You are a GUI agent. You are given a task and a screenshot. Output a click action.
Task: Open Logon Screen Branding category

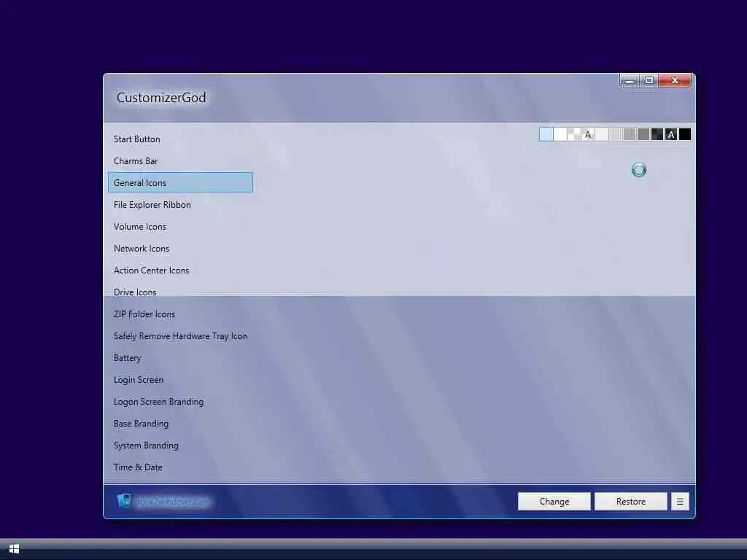click(x=181, y=402)
